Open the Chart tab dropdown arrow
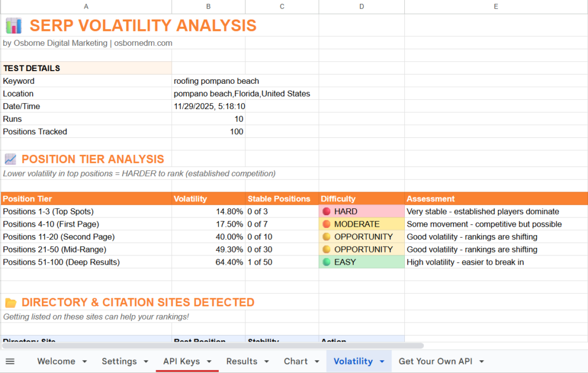The height and width of the screenshot is (373, 588). coord(316,362)
